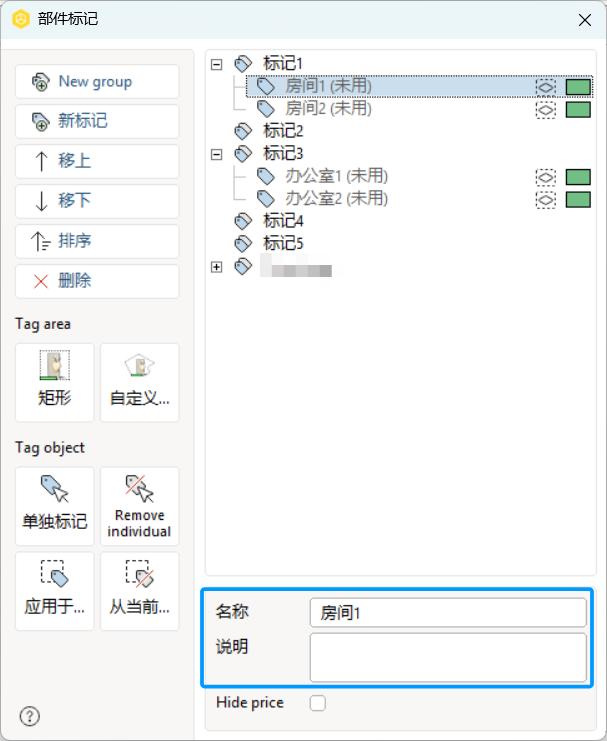Screen dimensions: 607x741
Task: Collapse the 标记1 tree group
Action: 217,64
